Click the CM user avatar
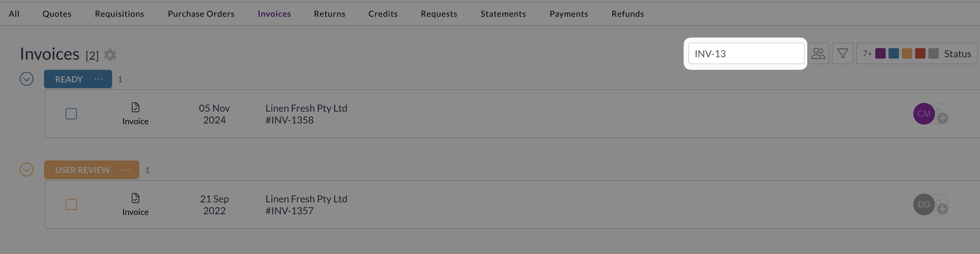980x254 pixels. point(924,114)
